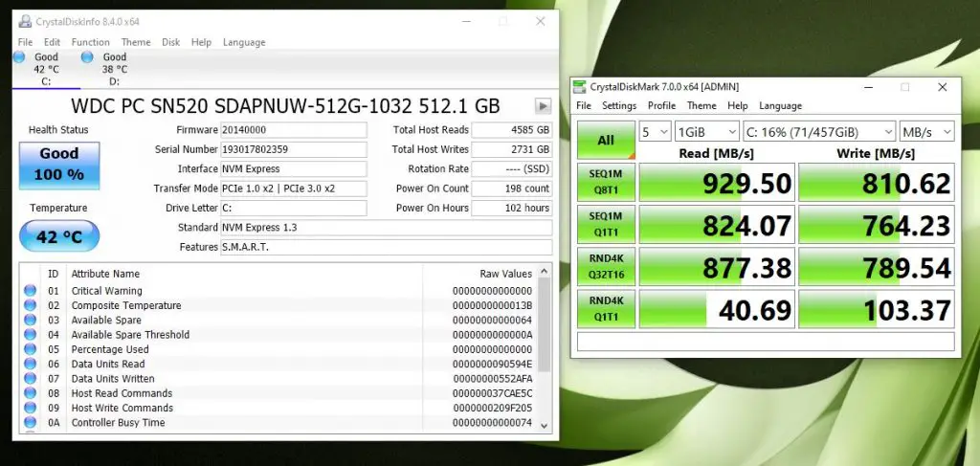
Task: Click the Total Host Reads value 4585 GB
Action: tap(511, 130)
